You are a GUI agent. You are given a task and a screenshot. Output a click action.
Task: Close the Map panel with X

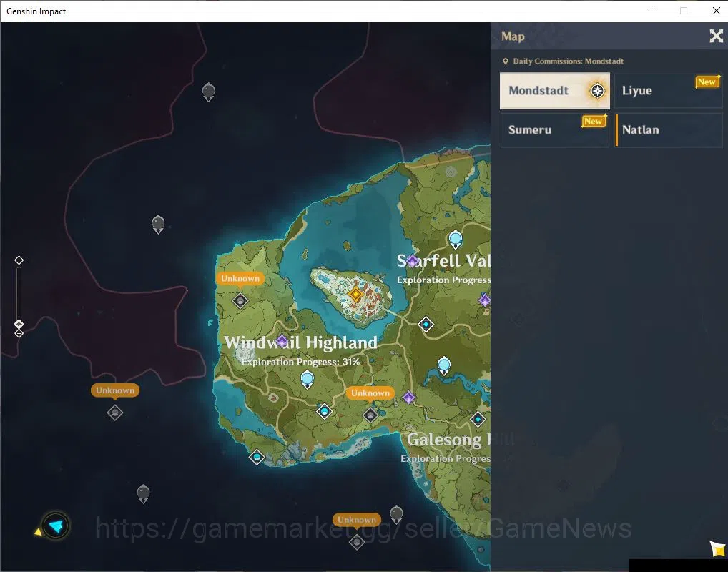tap(716, 36)
